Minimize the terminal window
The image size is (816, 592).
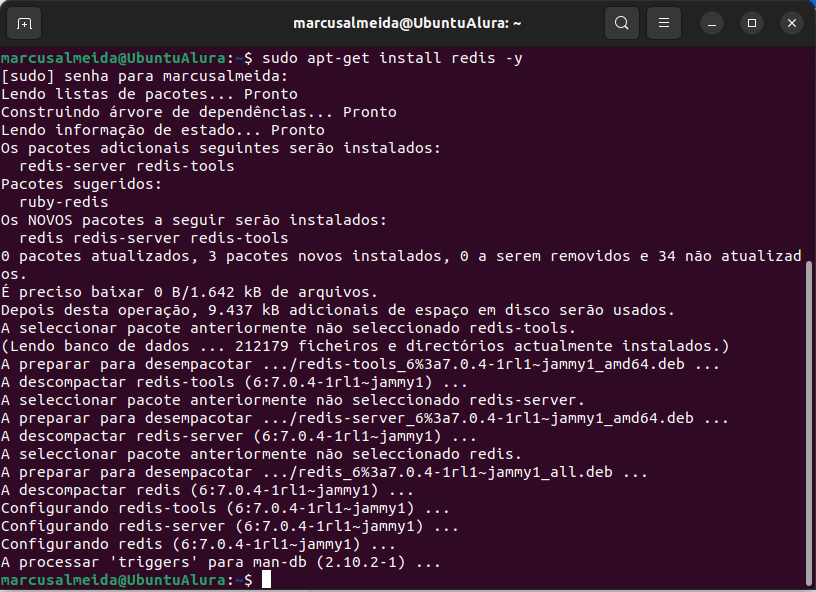pos(712,23)
